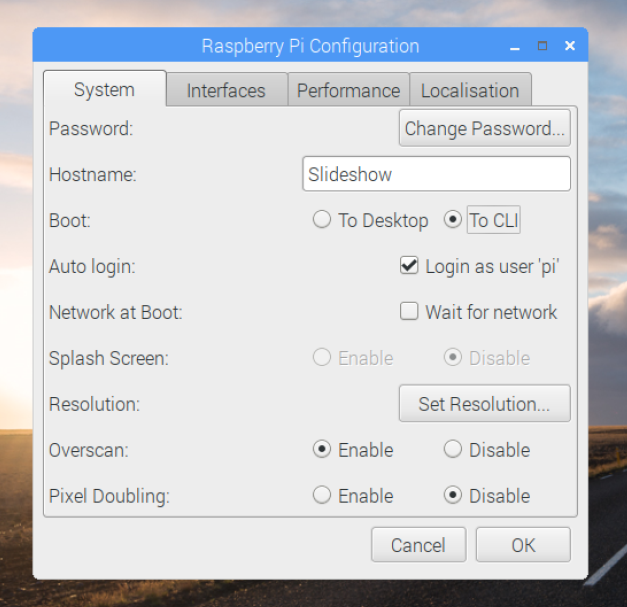Open the Set Resolution dialog
Viewport: 627px width, 607px height.
click(485, 404)
